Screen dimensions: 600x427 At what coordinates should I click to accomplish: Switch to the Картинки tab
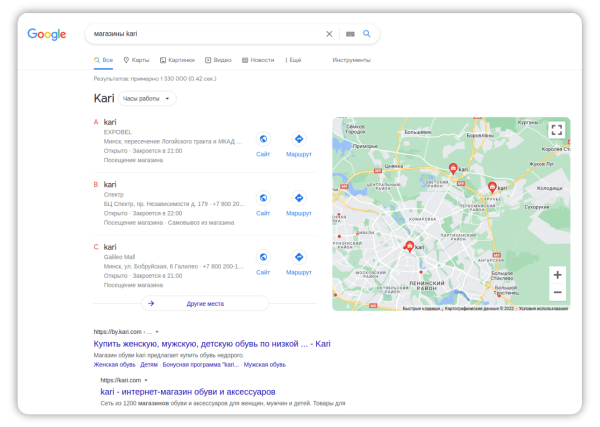(177, 60)
